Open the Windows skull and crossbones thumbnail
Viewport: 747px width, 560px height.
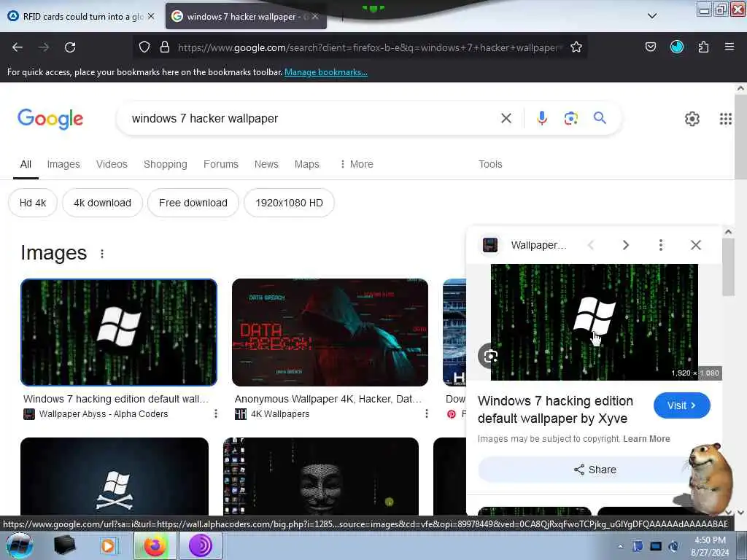click(115, 476)
